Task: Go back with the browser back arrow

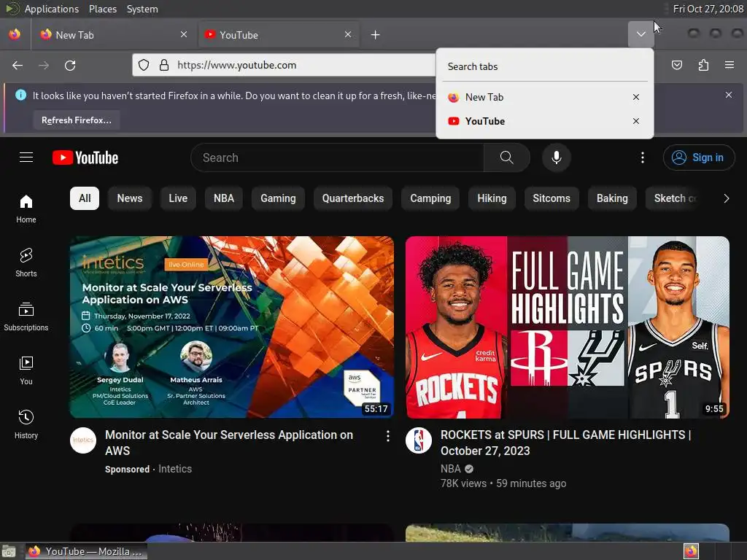Action: (18, 65)
